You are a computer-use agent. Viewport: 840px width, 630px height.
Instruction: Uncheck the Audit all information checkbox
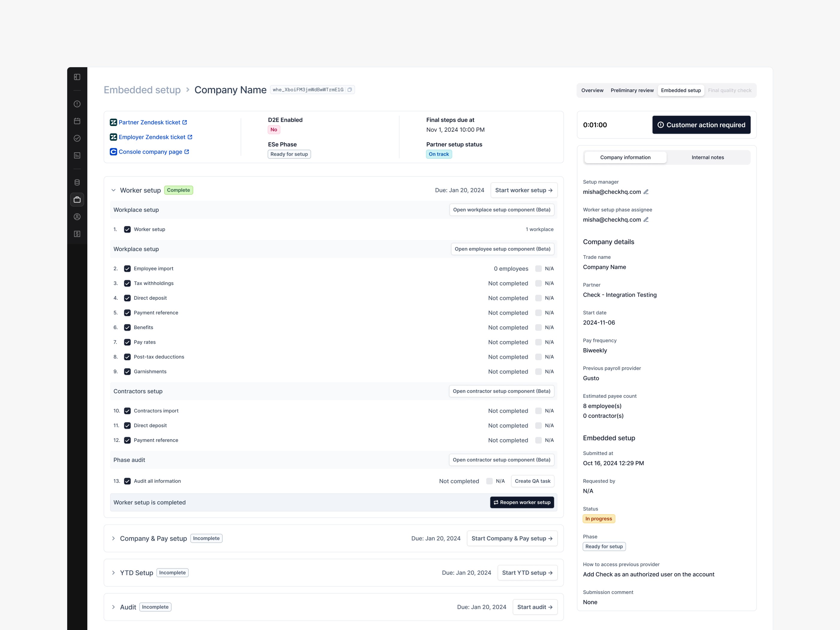(127, 481)
